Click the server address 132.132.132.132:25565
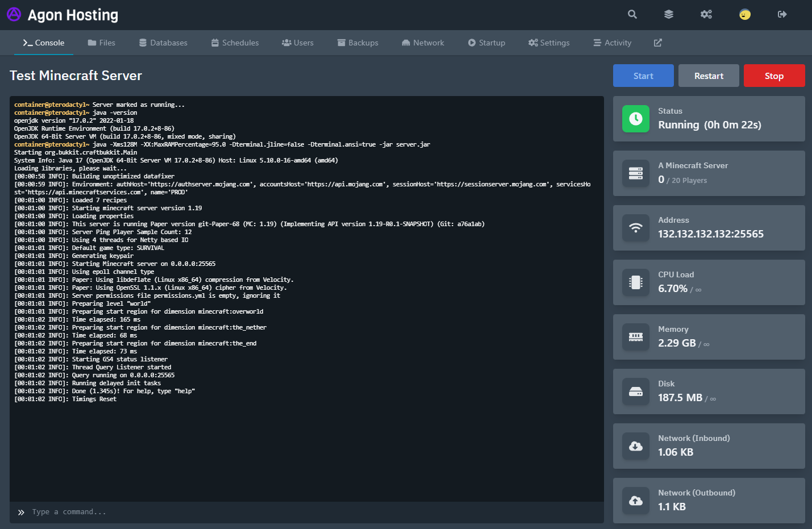 (x=710, y=234)
